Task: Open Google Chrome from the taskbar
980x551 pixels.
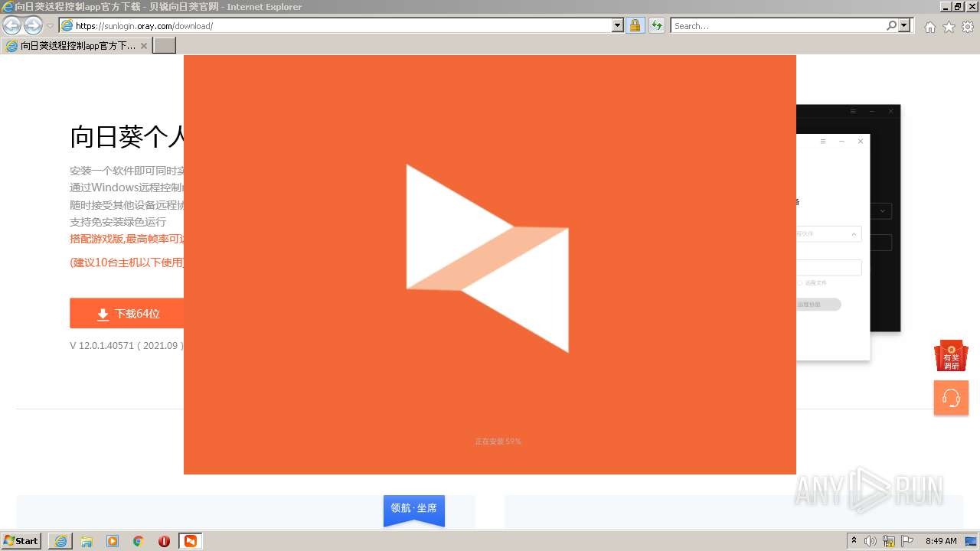Action: tap(139, 541)
